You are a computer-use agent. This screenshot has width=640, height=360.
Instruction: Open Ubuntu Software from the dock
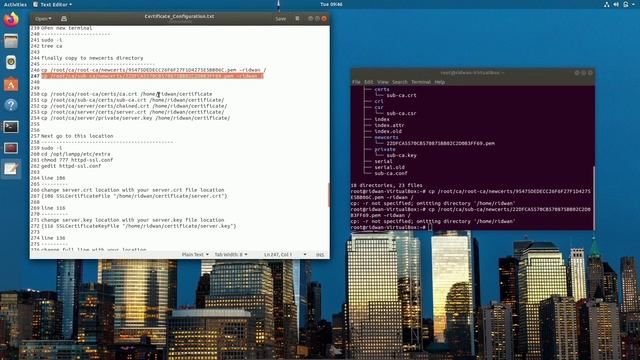[11, 84]
